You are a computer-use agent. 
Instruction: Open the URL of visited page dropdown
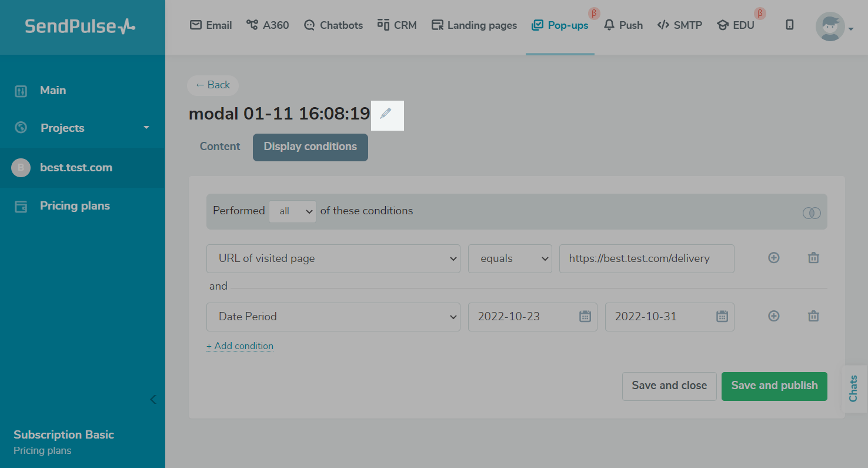[333, 258]
